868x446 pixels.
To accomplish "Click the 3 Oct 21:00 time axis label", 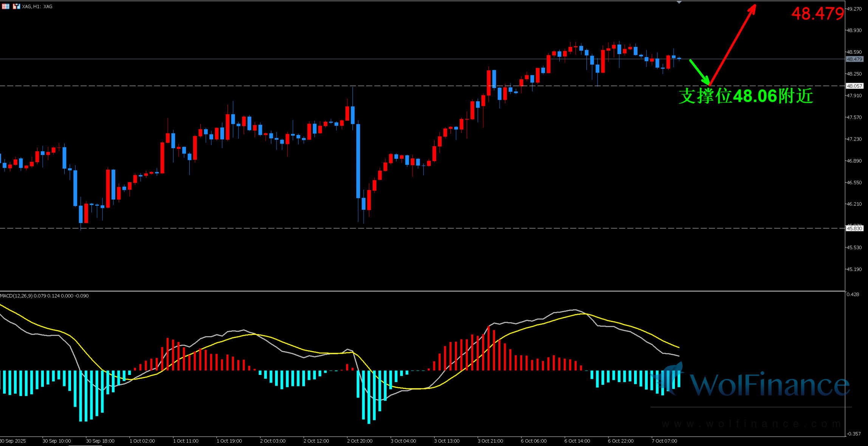I will [x=490, y=441].
